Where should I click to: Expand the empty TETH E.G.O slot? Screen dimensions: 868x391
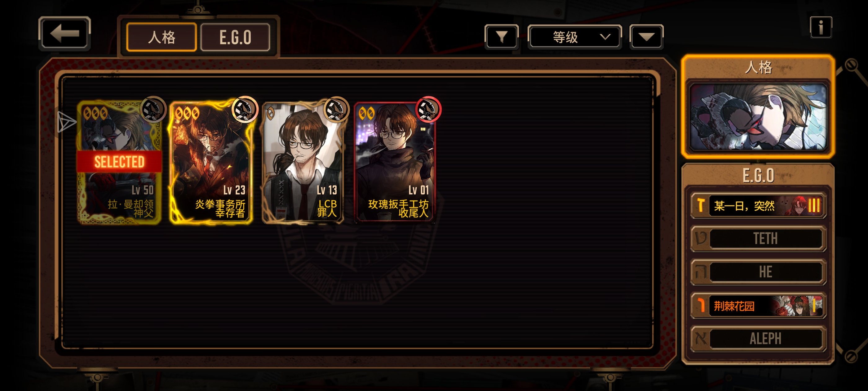click(x=758, y=239)
